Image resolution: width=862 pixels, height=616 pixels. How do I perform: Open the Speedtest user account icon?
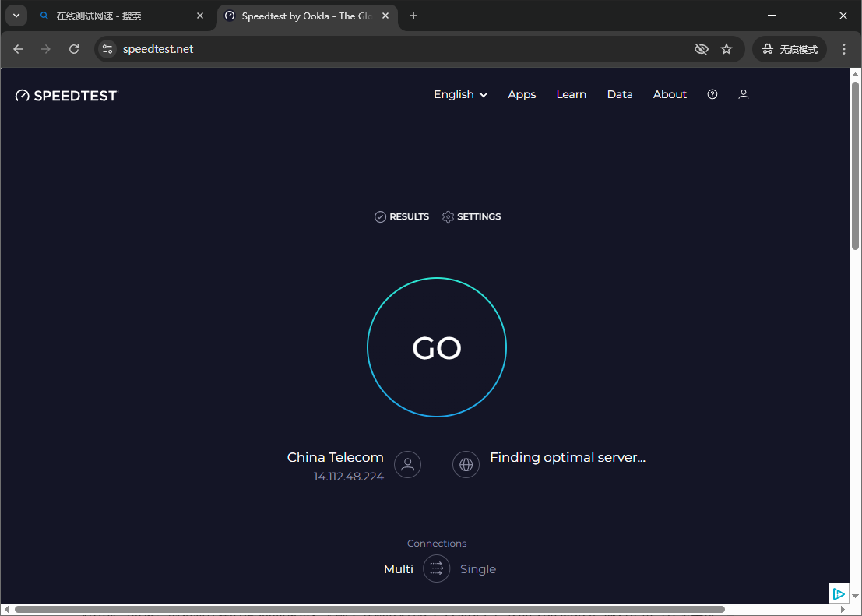(x=743, y=94)
